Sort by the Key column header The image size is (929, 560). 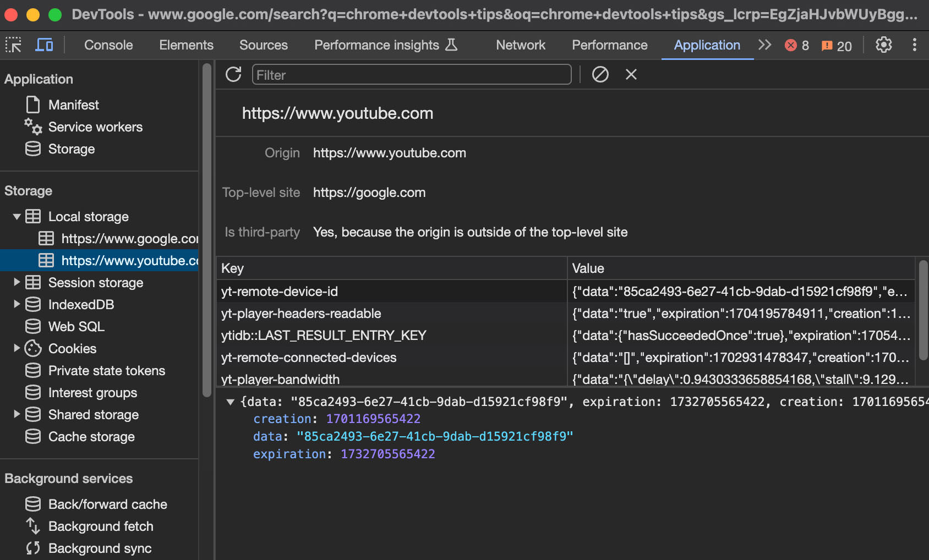coord(392,268)
